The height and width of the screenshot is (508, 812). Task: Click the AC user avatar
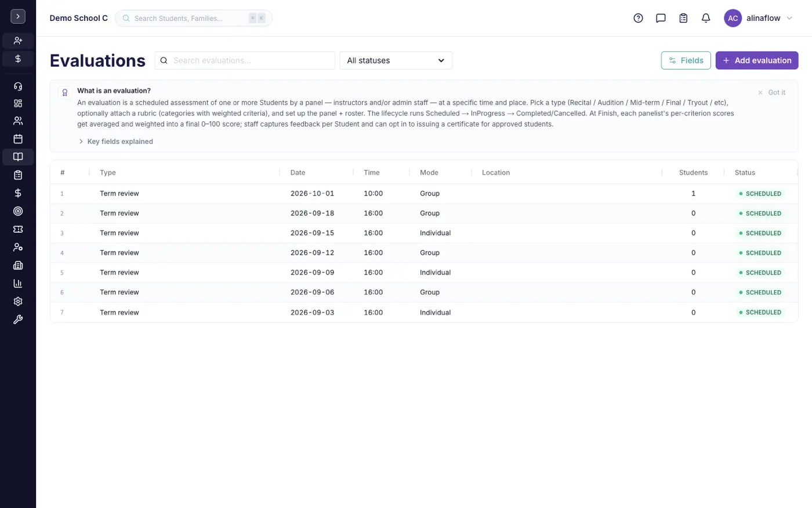tap(733, 18)
